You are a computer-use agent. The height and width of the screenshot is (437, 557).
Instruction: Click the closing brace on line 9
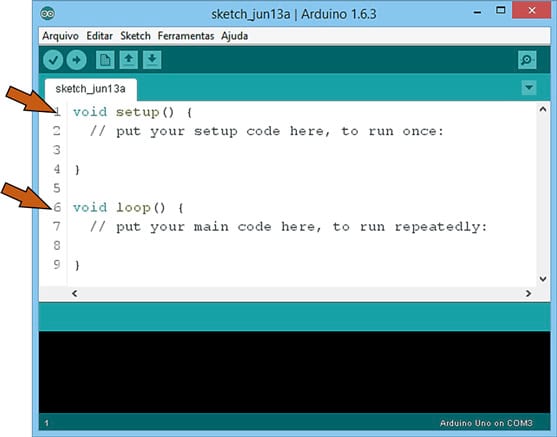(x=77, y=265)
